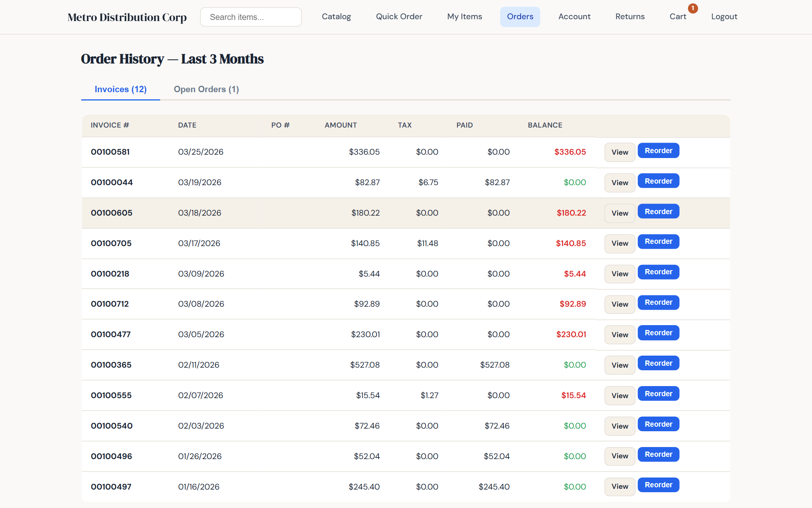Open the Orders page from navigation
This screenshot has height=508, width=812.
point(520,17)
